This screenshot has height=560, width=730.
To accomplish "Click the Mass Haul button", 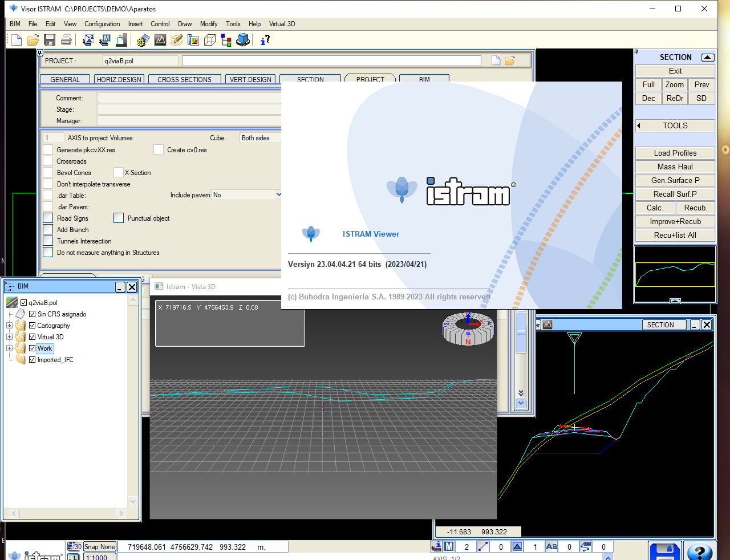I will click(x=675, y=167).
